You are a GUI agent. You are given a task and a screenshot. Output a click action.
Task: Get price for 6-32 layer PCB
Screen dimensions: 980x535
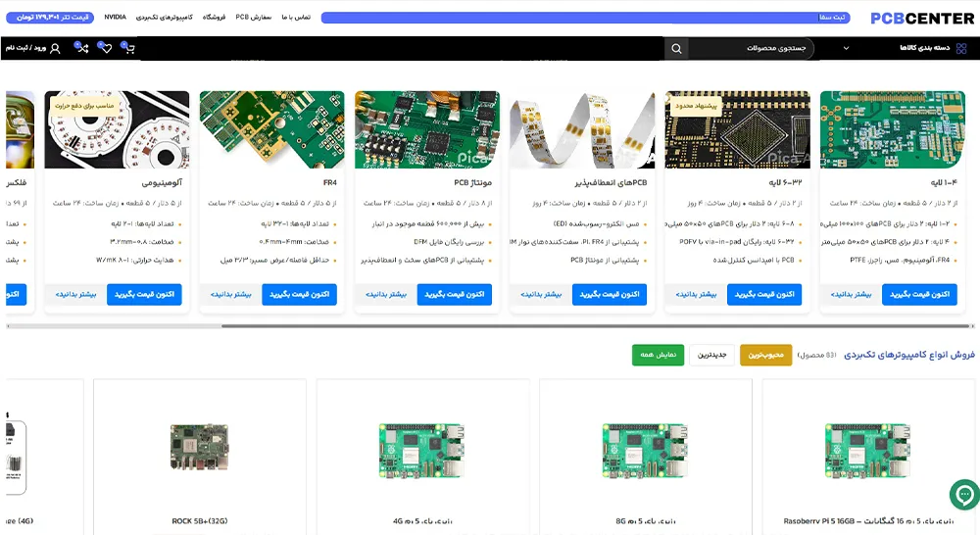pyautogui.click(x=764, y=294)
